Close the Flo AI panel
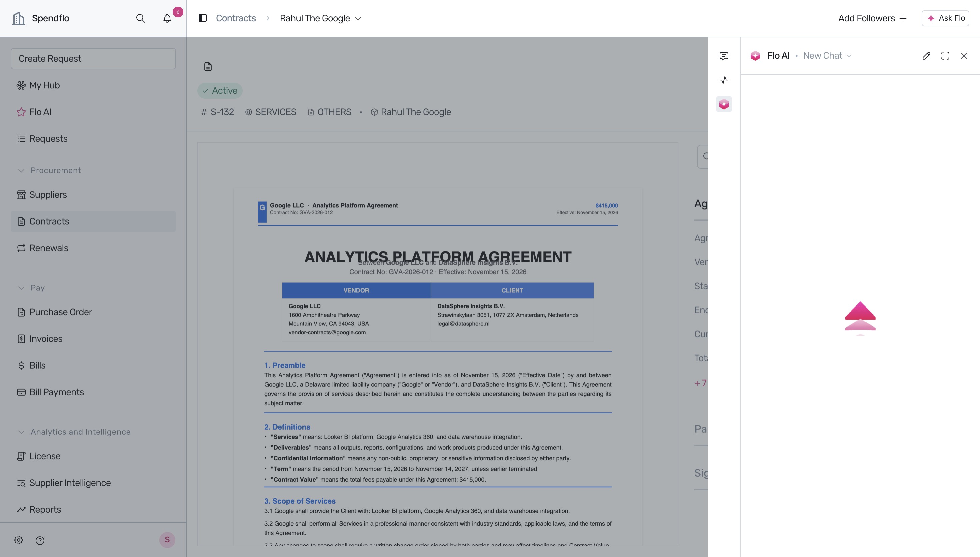Image resolution: width=980 pixels, height=557 pixels. tap(964, 56)
